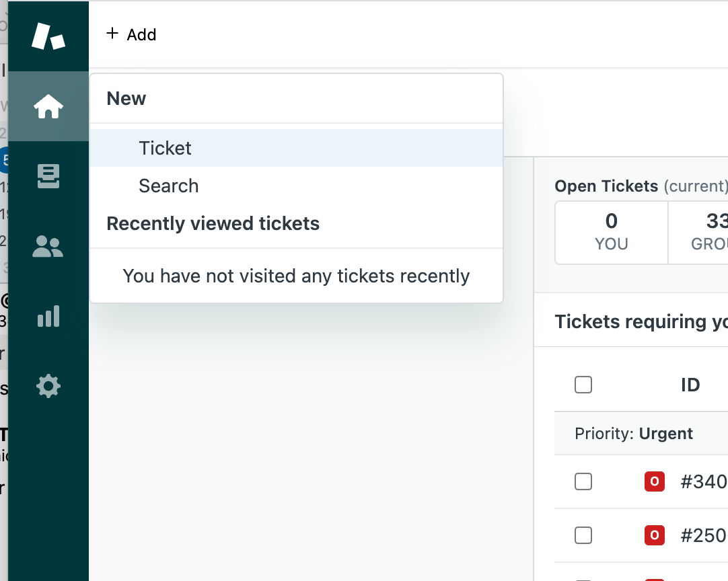Check the box for ticket #340
728x581 pixels.
coord(583,481)
